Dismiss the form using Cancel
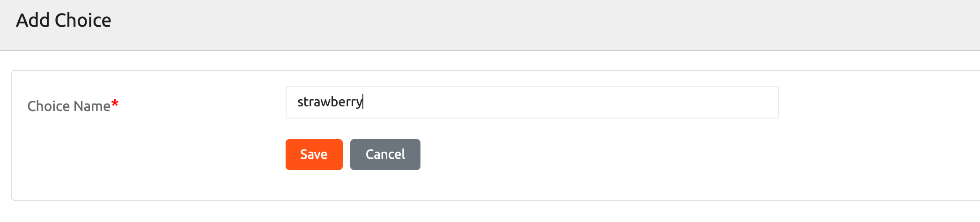The height and width of the screenshot is (222, 980). pos(385,155)
